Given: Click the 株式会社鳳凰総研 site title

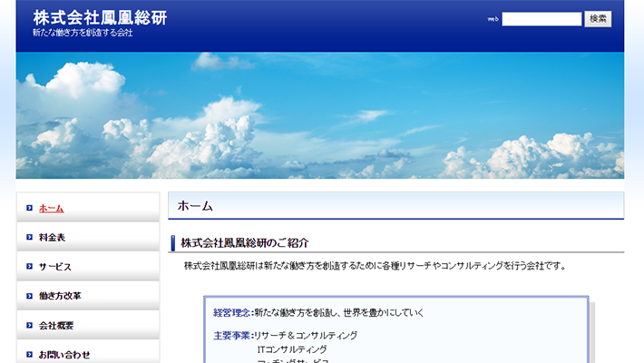Looking at the screenshot, I should [x=100, y=17].
